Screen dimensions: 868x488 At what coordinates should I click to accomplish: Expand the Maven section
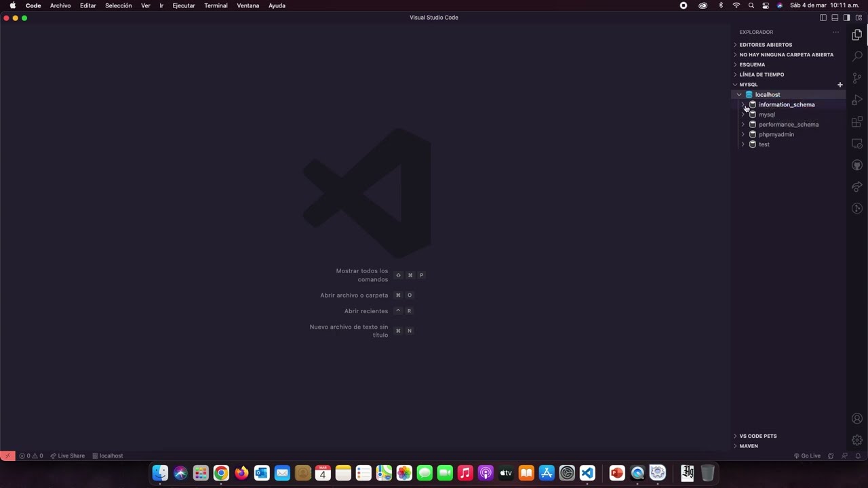pyautogui.click(x=788, y=446)
